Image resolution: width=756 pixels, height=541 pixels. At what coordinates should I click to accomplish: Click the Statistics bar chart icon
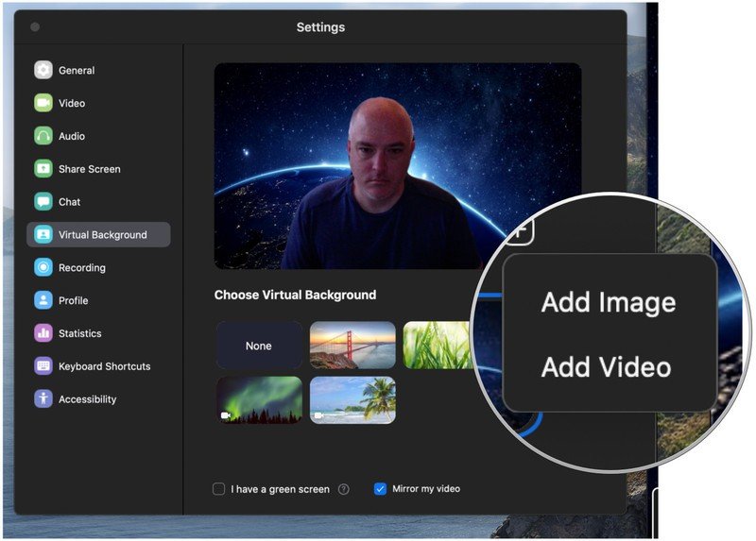point(43,333)
